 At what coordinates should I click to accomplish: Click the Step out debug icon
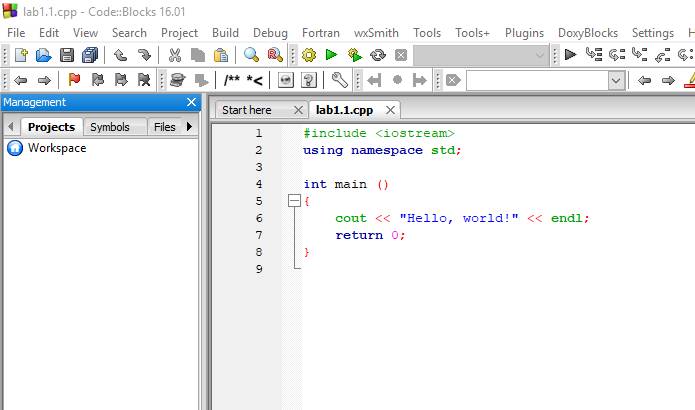[x=663, y=55]
